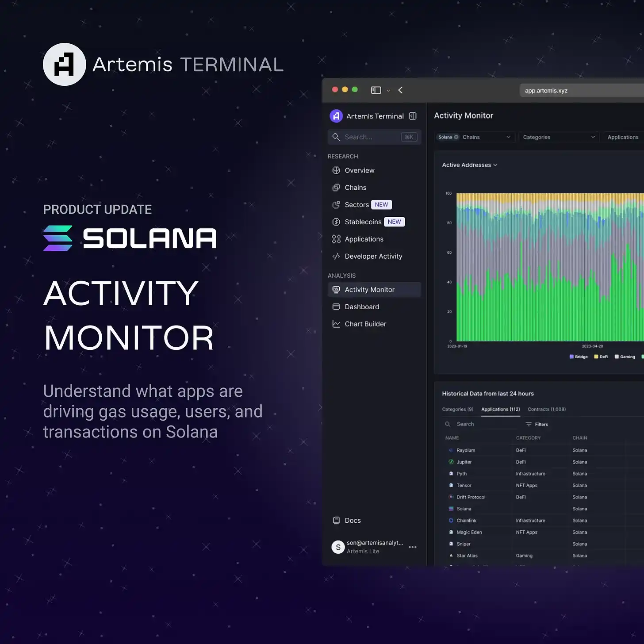Screen dimensions: 644x644
Task: Click the Artemis Terminal logo icon in sidebar
Action: click(336, 116)
